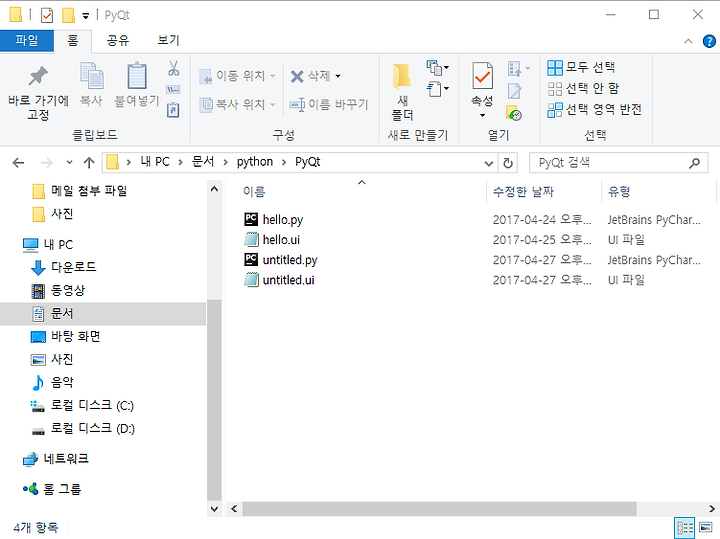Click Invert selection (선택 영역 반전)
Screen dimensions: 720x539
(594, 110)
